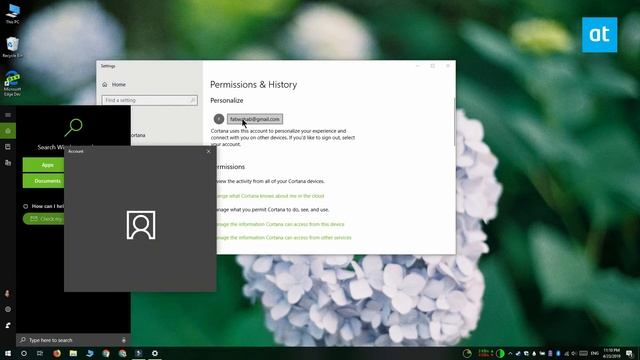Open the Cortana hamburger menu icon
The width and height of the screenshot is (640, 360).
tap(8, 115)
